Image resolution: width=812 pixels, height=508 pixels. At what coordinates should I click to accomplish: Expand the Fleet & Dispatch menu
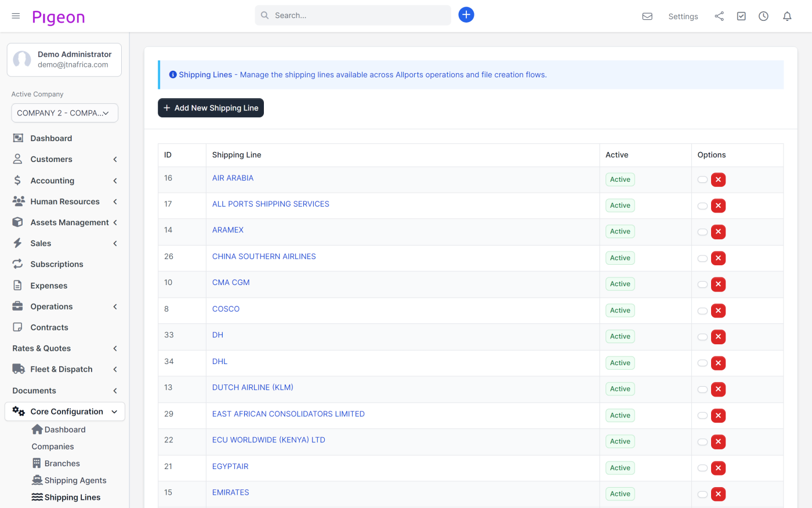(x=64, y=369)
